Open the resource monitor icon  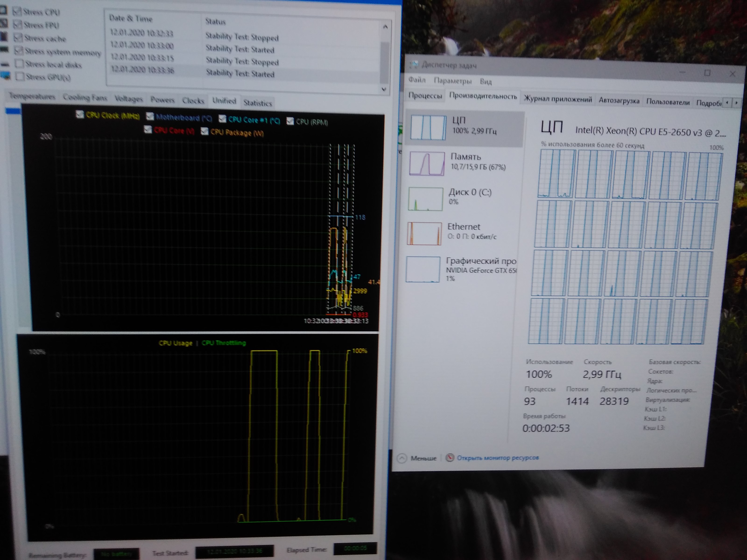tap(449, 458)
